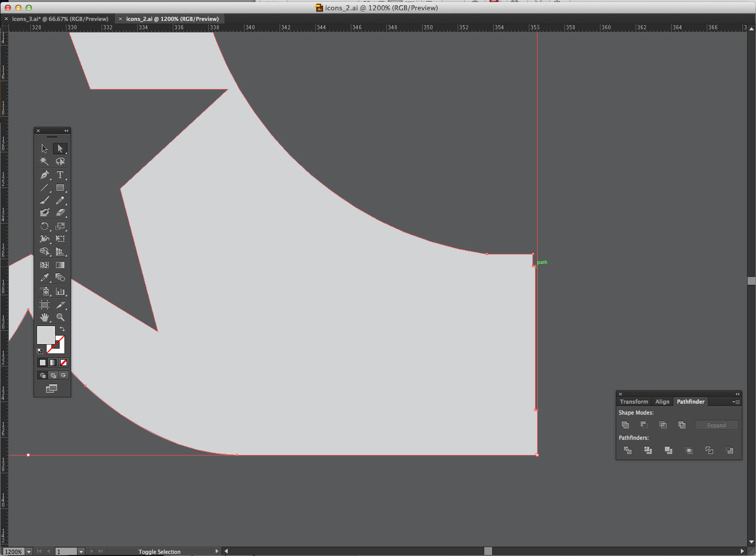Image resolution: width=756 pixels, height=556 pixels.
Task: Select the Eraser tool
Action: pos(60,213)
